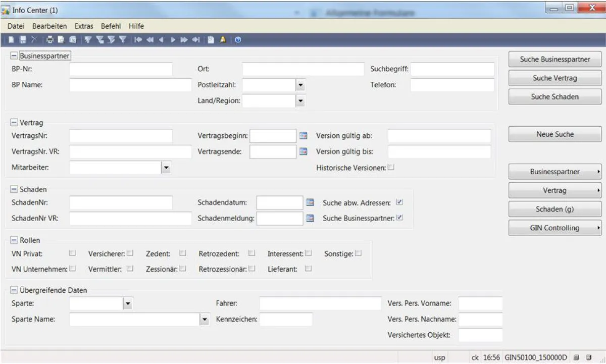Toggle Historische Versionen checkbox
This screenshot has width=606, height=364.
click(390, 167)
